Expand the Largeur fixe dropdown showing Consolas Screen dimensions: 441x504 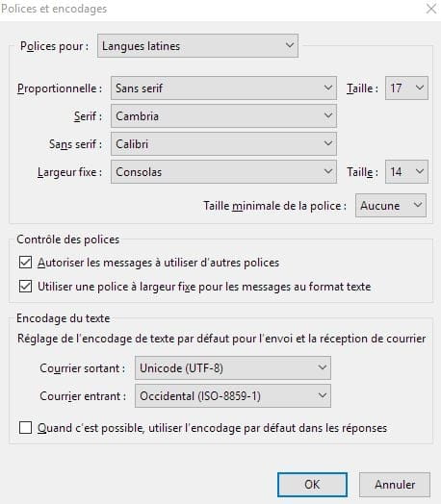tap(223, 171)
